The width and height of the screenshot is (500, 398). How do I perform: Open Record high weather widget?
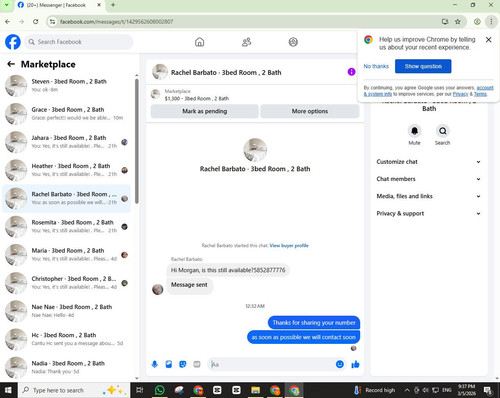pos(375,390)
